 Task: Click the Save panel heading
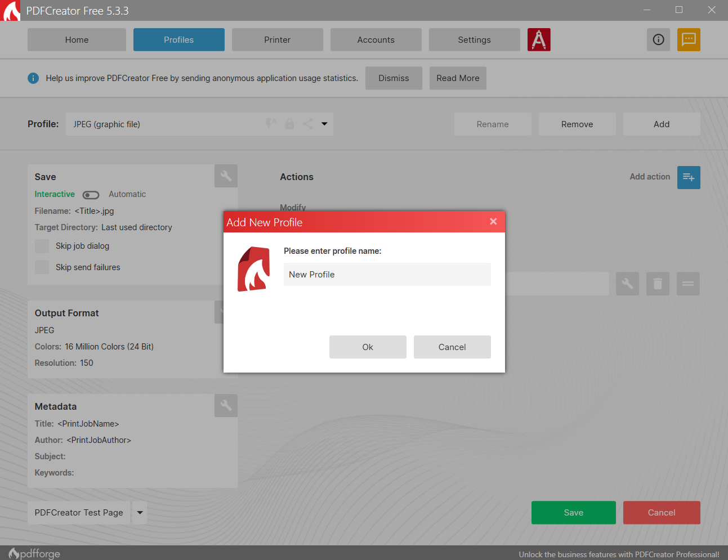coord(45,177)
